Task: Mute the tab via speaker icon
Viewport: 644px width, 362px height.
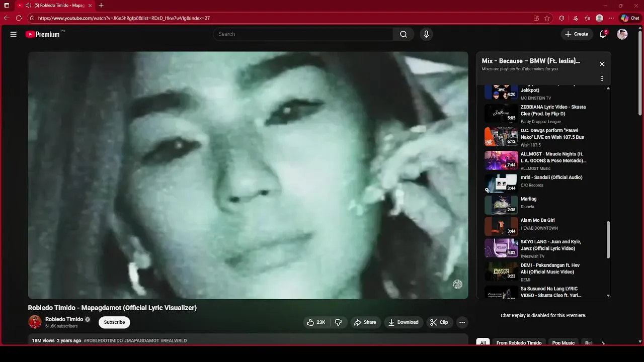Action: pos(28,6)
